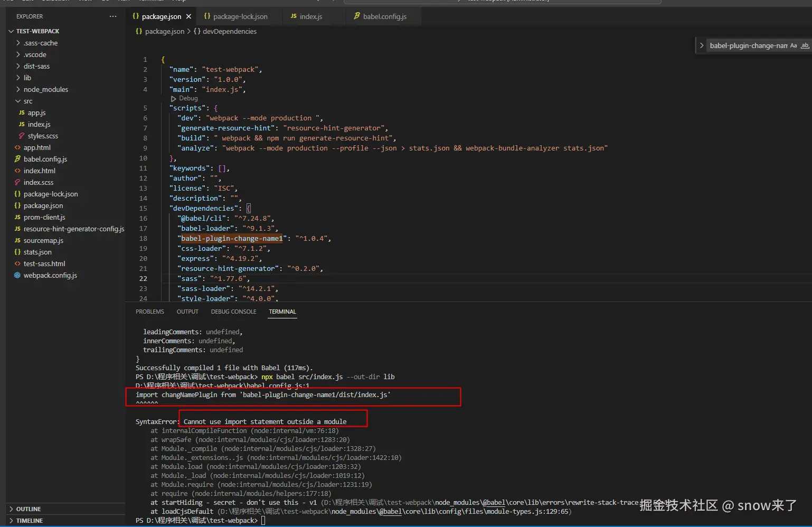Click the "express" dependency line
Screen dimensions: 812x527
[220, 259]
